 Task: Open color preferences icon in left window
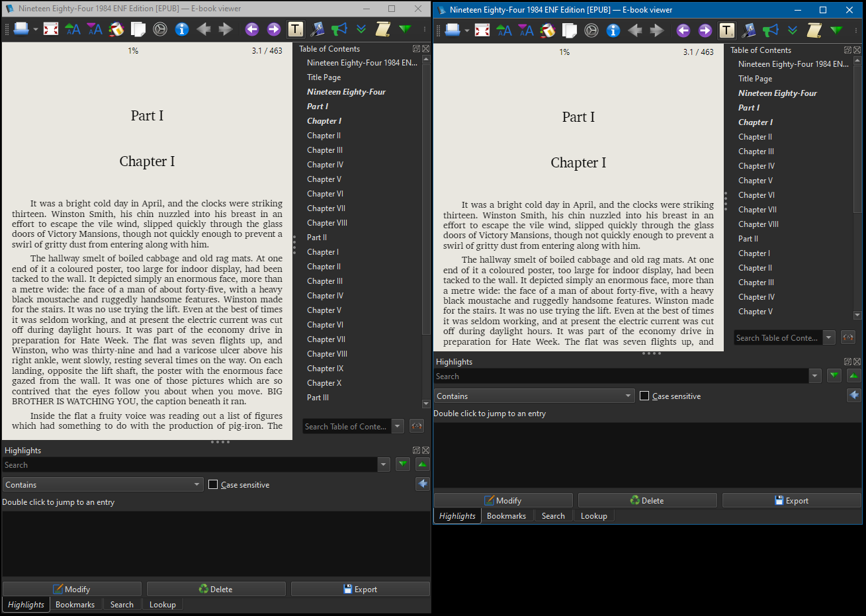[x=116, y=29]
